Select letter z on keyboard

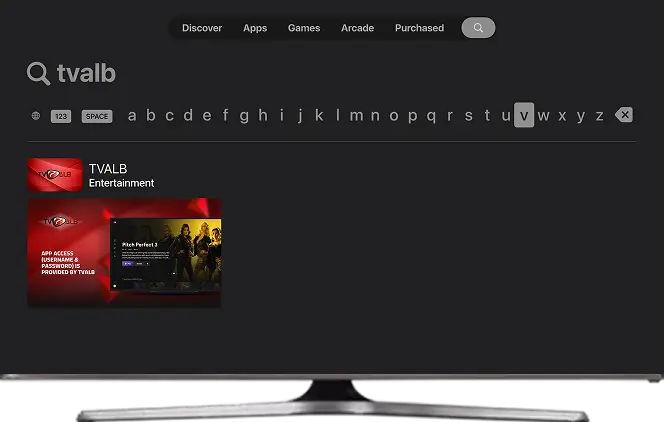(600, 116)
